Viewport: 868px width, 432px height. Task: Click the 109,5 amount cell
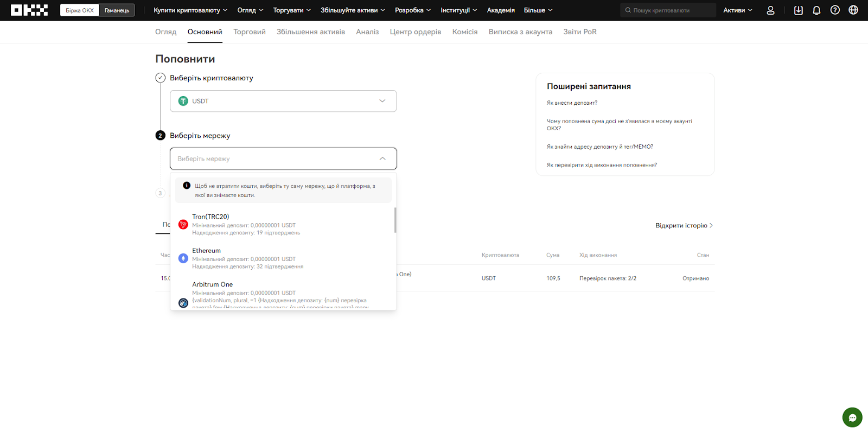click(x=553, y=278)
